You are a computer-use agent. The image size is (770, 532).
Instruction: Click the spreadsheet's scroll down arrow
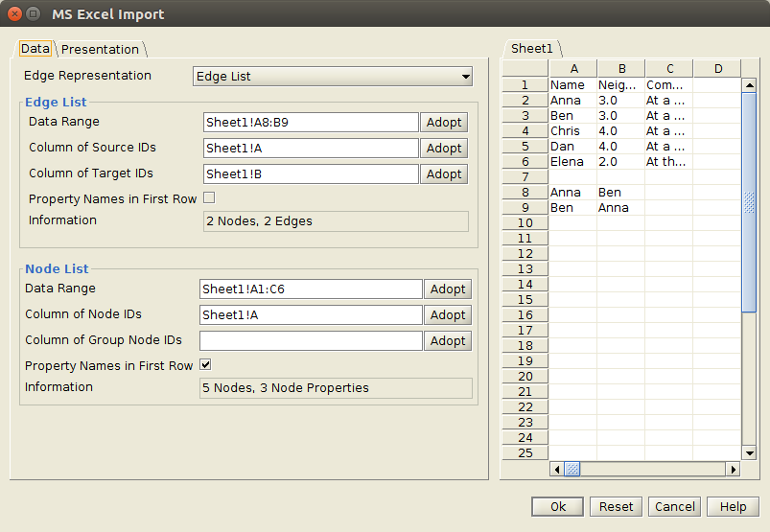point(749,453)
